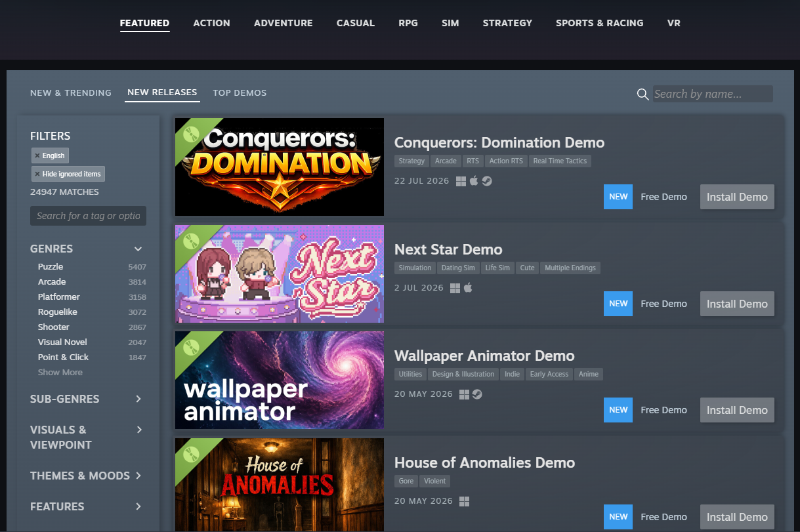Image resolution: width=800 pixels, height=532 pixels.
Task: Click Windows icon on Conquerors: Domination Demo
Action: point(461,181)
